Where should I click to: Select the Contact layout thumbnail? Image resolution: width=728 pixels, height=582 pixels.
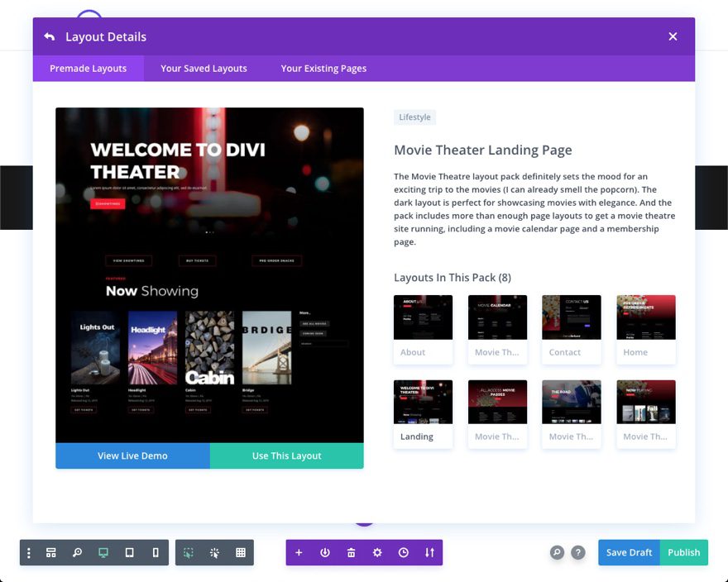pos(571,328)
